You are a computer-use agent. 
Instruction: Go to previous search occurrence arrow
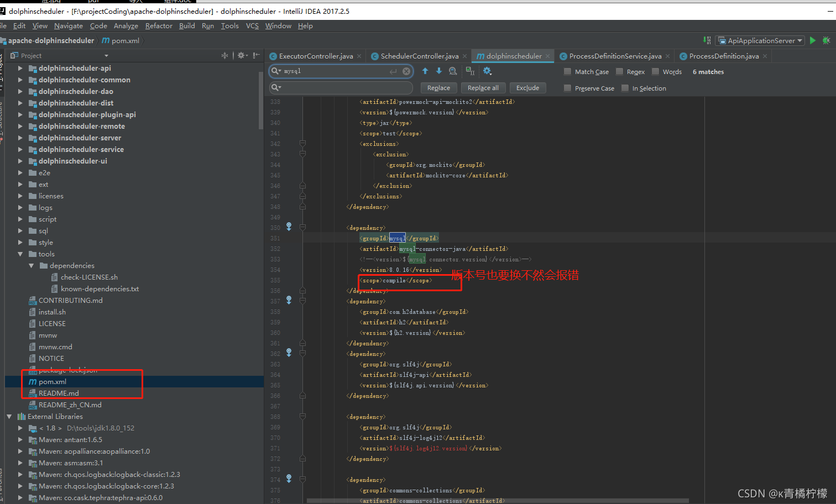[x=425, y=71]
